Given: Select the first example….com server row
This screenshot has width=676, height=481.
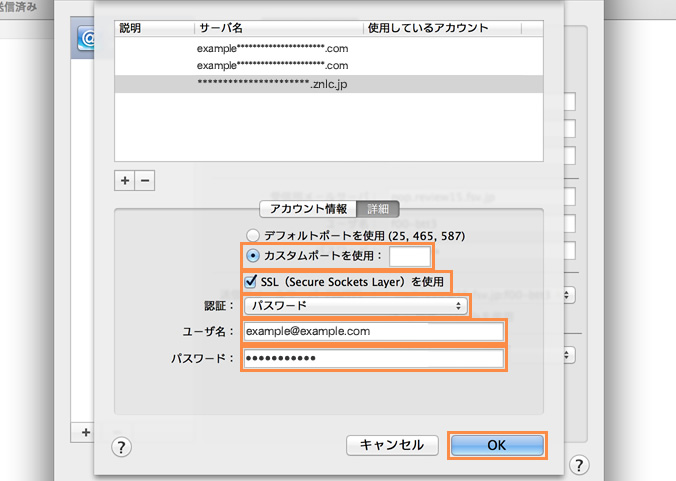Looking at the screenshot, I should (329, 48).
